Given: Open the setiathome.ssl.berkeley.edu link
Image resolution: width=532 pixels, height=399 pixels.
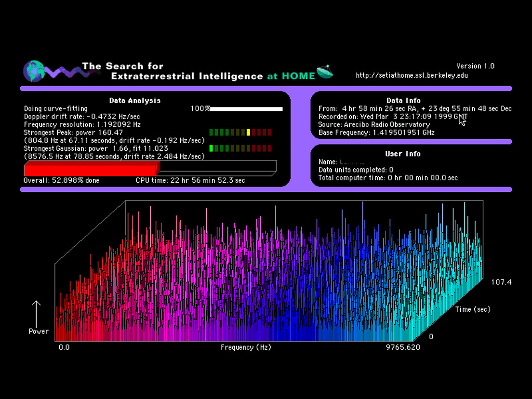Looking at the screenshot, I should (x=412, y=75).
